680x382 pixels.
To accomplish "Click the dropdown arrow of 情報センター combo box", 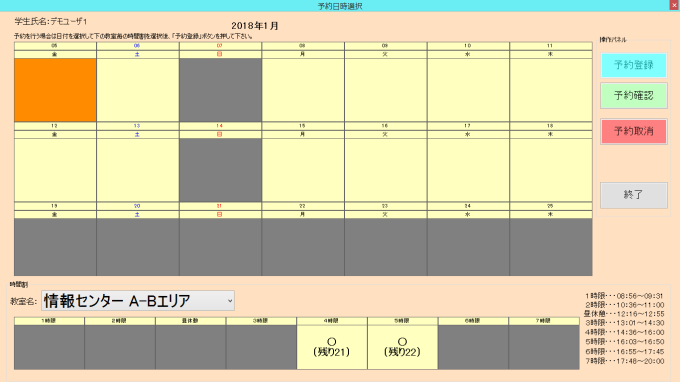I will tap(230, 300).
